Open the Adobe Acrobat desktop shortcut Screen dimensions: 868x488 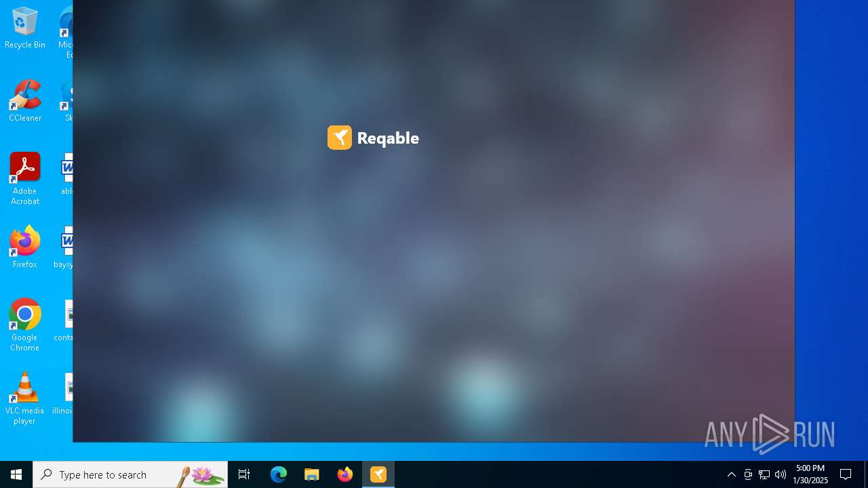click(25, 179)
